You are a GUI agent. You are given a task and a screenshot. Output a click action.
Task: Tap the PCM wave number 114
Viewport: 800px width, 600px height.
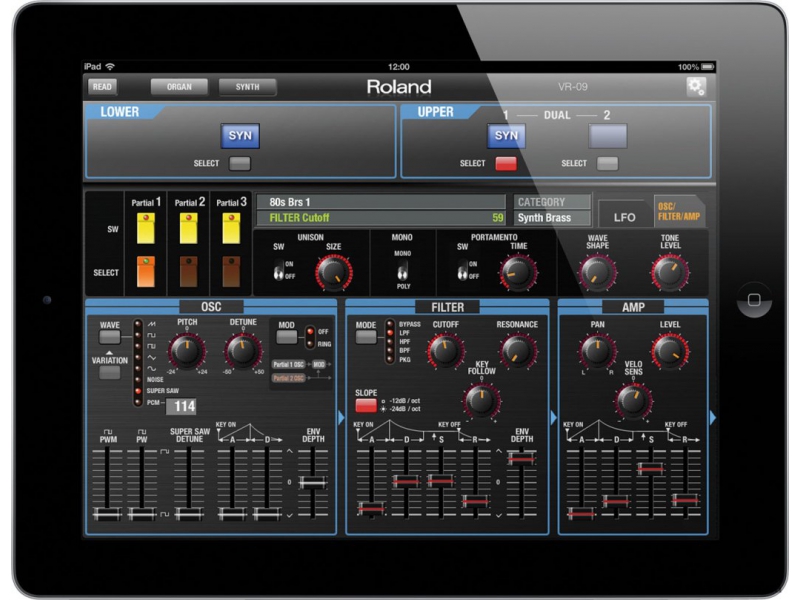[x=181, y=406]
